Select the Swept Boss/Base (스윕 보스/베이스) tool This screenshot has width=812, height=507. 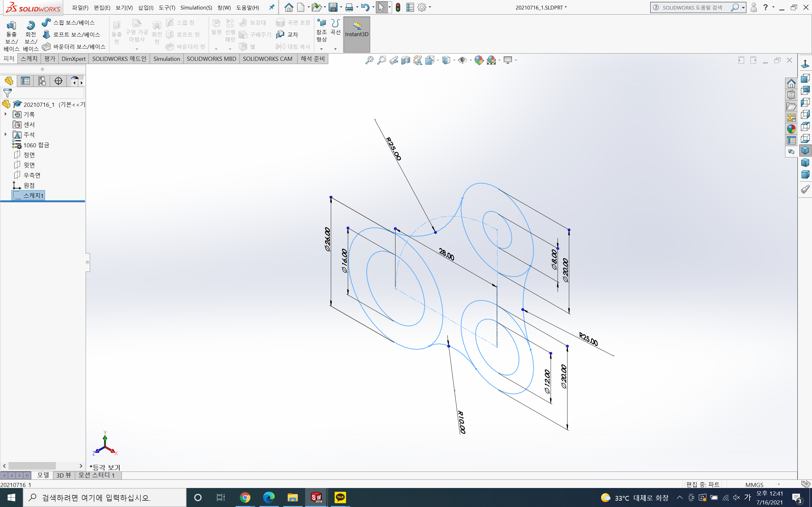coord(47,22)
